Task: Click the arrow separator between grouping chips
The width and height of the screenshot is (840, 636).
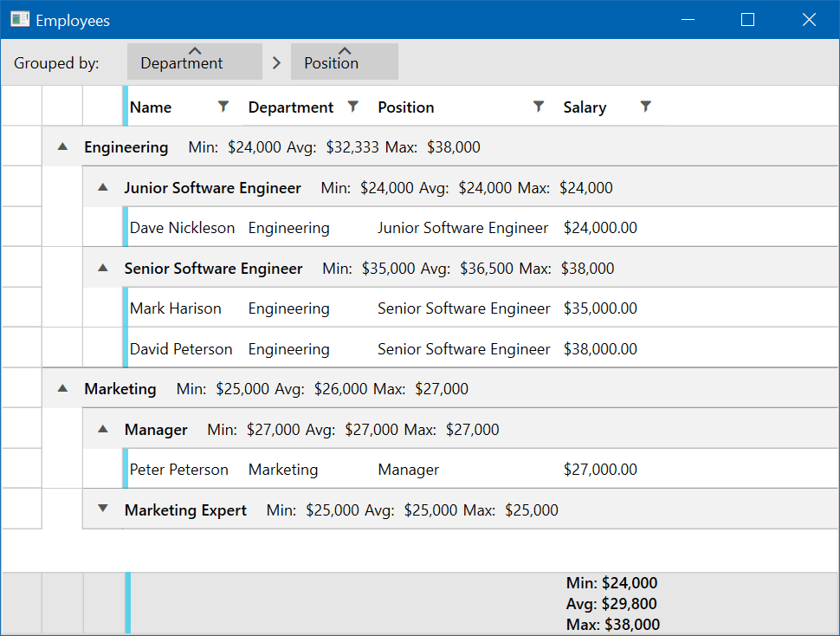Action: pos(276,62)
